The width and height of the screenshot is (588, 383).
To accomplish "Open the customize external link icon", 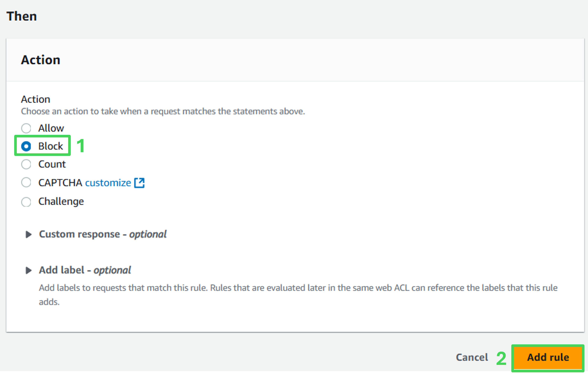I will click(139, 183).
